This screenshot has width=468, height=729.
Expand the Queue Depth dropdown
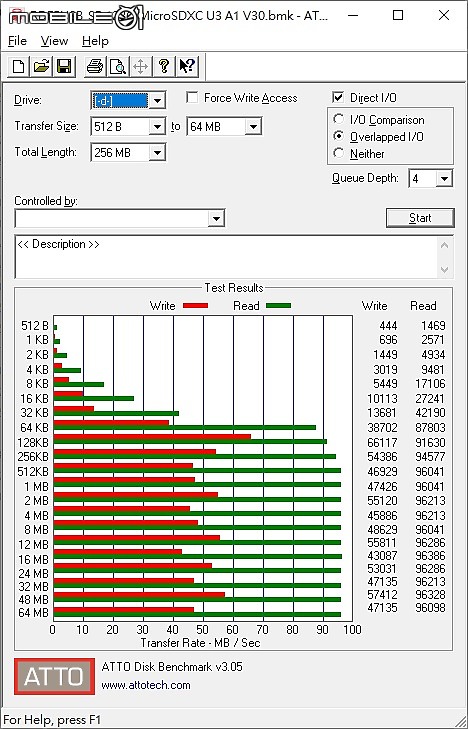pyautogui.click(x=445, y=179)
